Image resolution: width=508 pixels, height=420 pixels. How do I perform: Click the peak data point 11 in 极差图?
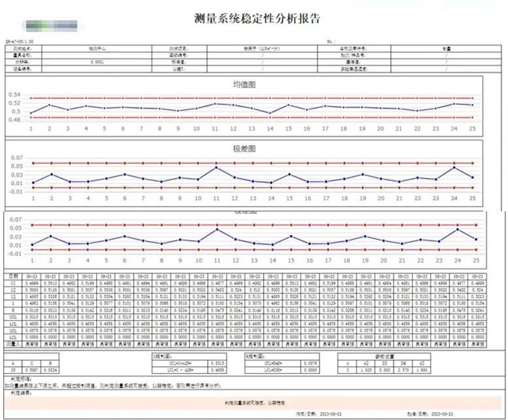pos(216,166)
